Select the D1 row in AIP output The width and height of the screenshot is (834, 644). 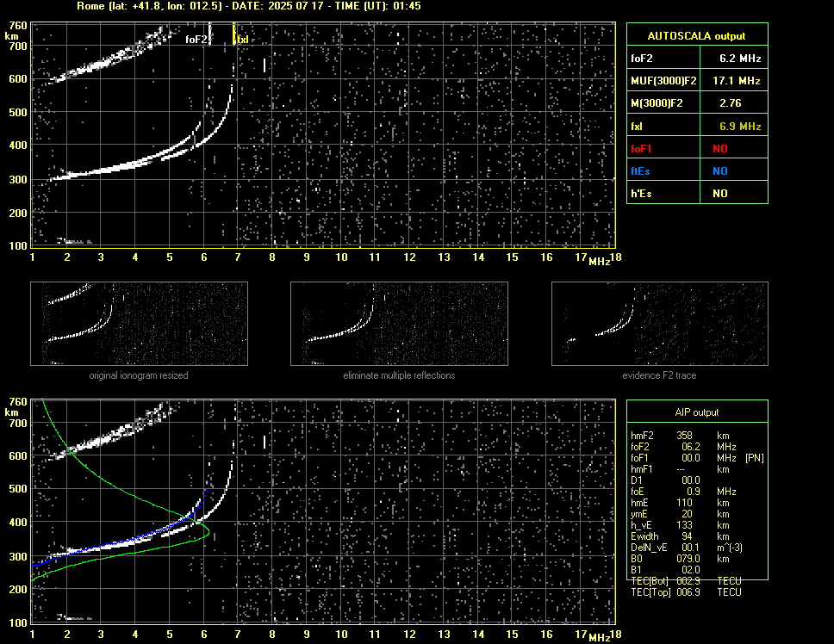point(665,480)
